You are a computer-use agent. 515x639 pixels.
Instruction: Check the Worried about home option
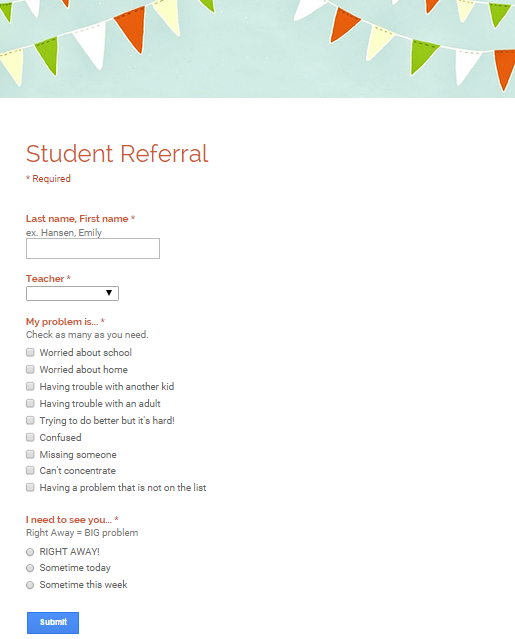tap(30, 369)
